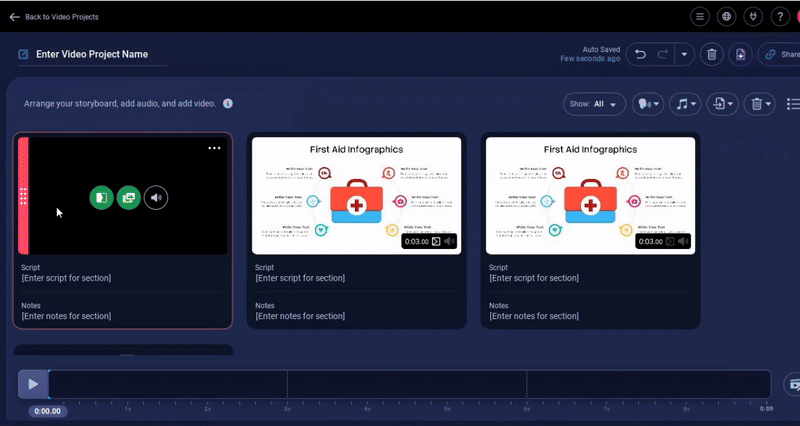Click the undo arrow button

point(641,54)
